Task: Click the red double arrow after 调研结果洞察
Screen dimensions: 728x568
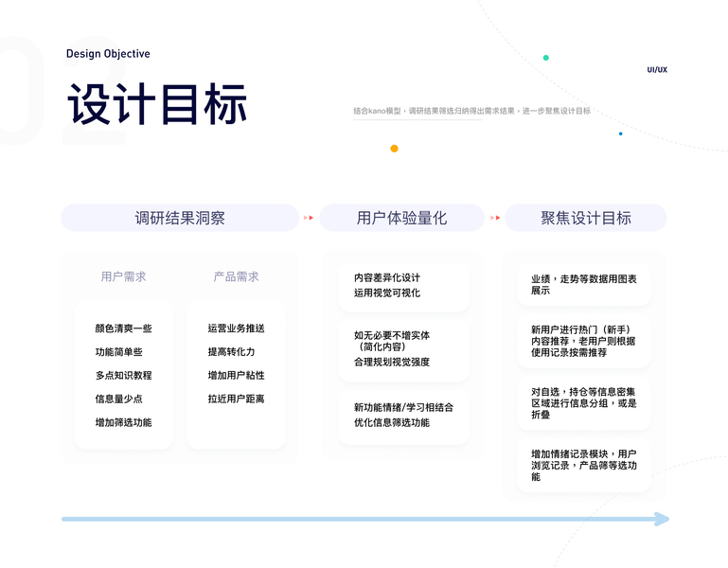Action: pyautogui.click(x=309, y=218)
